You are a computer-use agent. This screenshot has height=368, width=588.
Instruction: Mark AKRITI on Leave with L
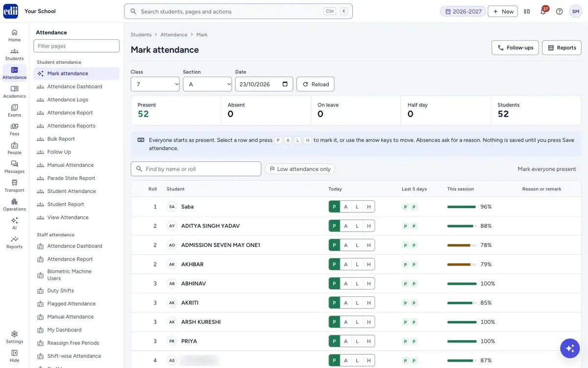pyautogui.click(x=357, y=303)
